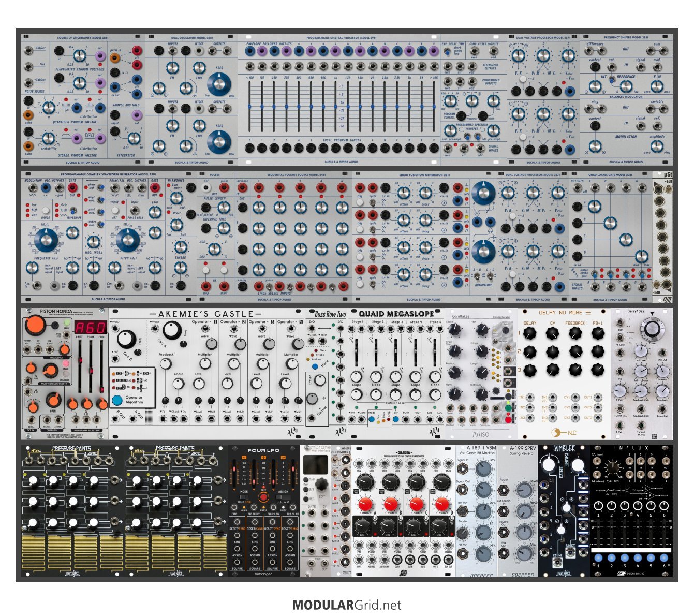Click the PITCH (Hz) large blue knob
The height and width of the screenshot is (616, 694).
point(128,241)
